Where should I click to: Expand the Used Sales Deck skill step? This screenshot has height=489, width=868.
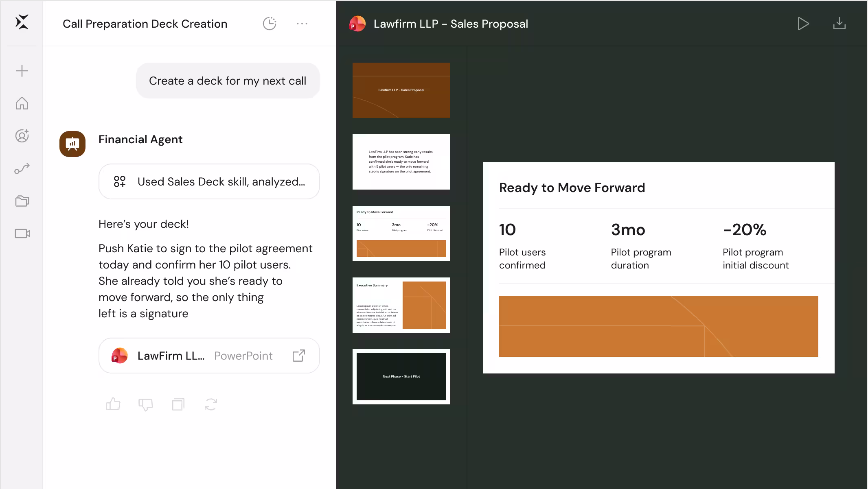(209, 181)
